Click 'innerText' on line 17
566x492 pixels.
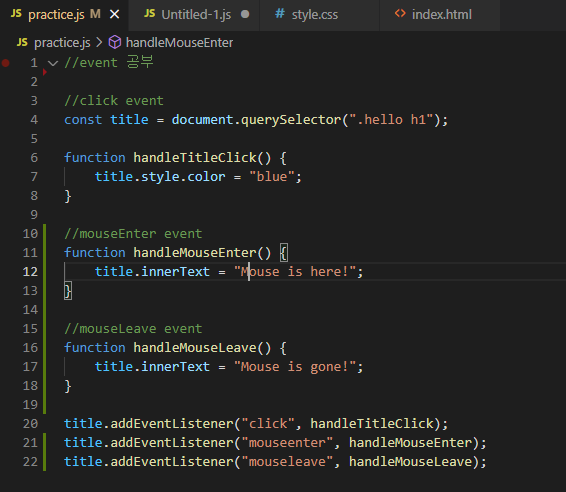(175, 367)
